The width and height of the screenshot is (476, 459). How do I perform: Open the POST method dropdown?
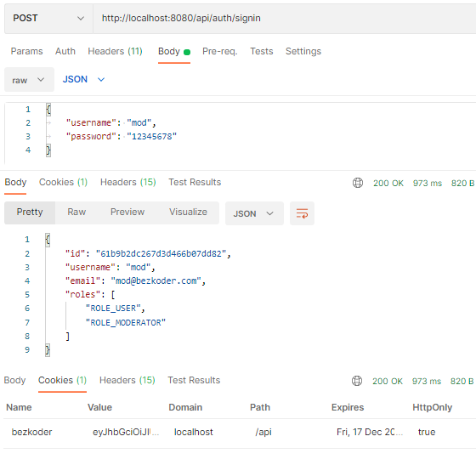point(48,18)
